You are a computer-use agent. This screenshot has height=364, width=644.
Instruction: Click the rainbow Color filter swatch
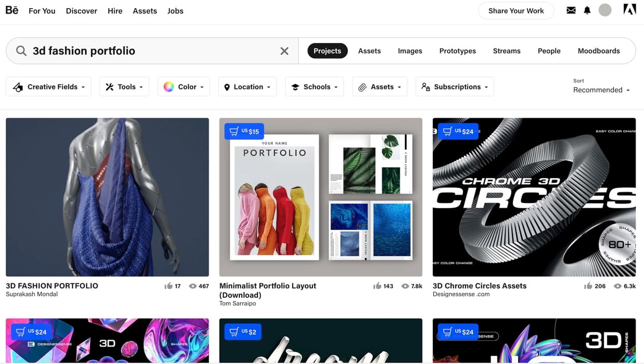point(169,86)
